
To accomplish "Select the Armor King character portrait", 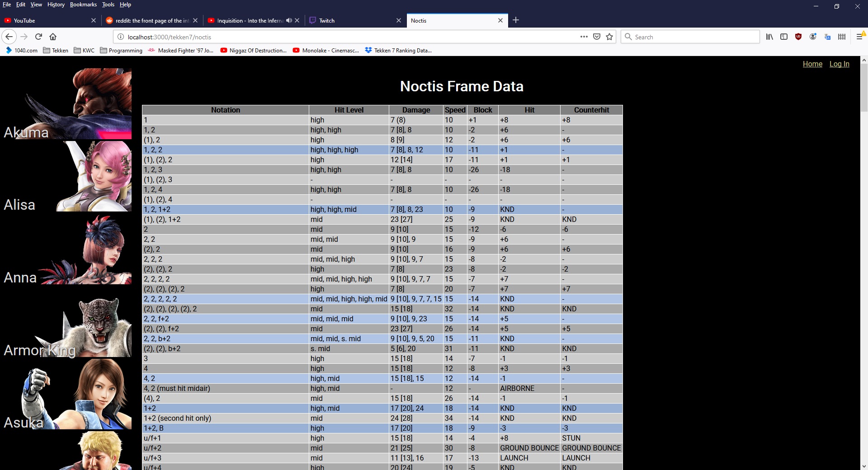I will [67, 322].
